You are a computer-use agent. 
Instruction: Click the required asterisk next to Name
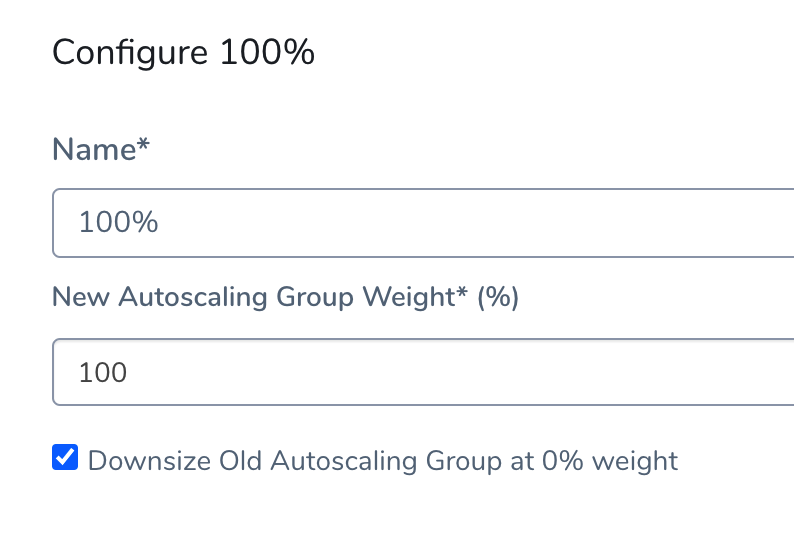click(143, 144)
